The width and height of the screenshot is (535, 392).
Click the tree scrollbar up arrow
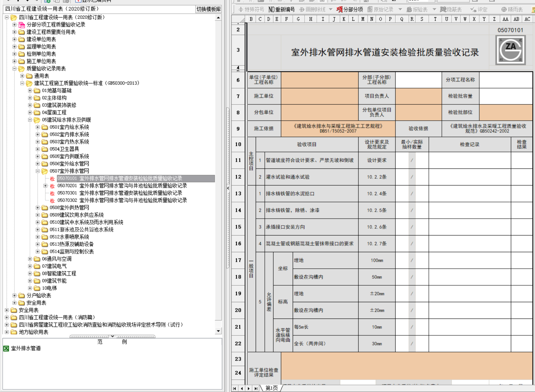point(218,18)
